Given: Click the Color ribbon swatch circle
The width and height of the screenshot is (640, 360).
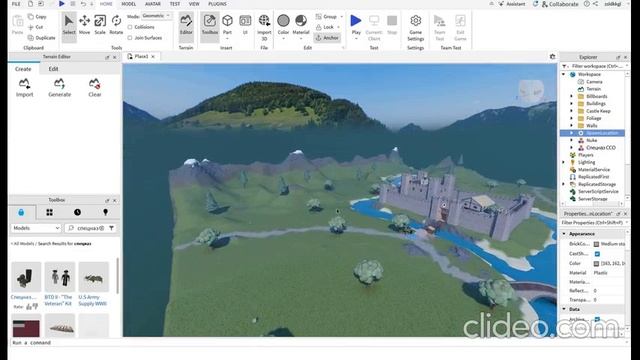Looking at the screenshot, I should click(x=283, y=20).
